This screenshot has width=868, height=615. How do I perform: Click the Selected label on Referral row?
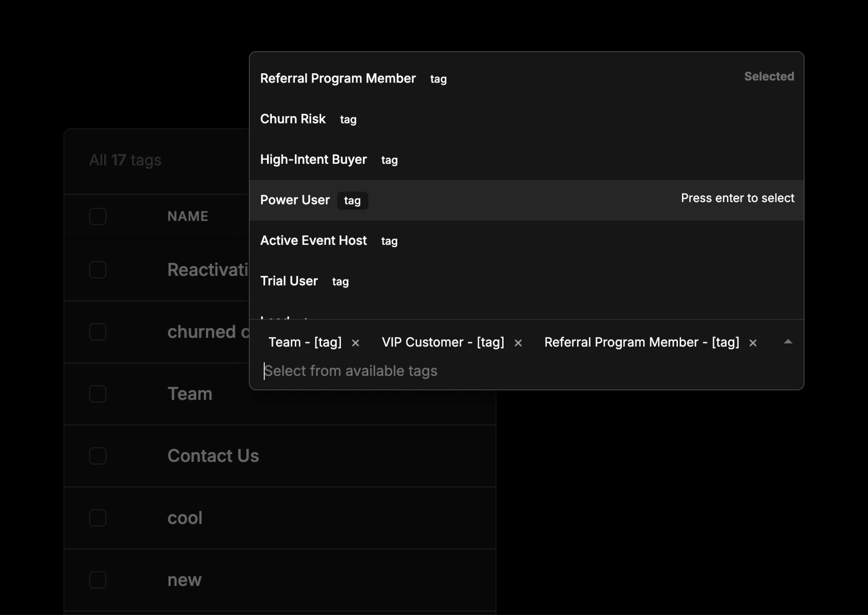[x=769, y=76]
